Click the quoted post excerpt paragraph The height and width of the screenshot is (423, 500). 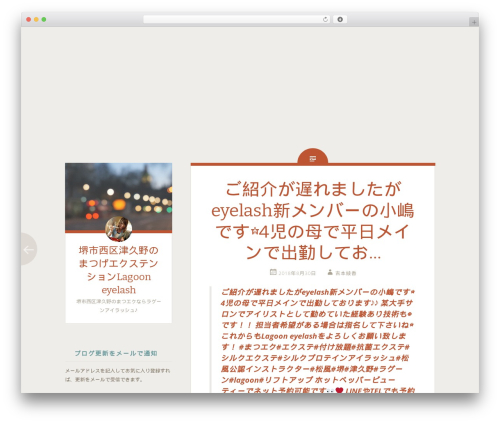(x=318, y=340)
